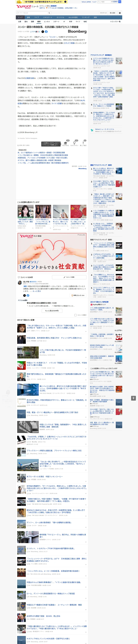Open 国際 category in sub-nav
Screen dimensions: 138x644
coord(32,21)
